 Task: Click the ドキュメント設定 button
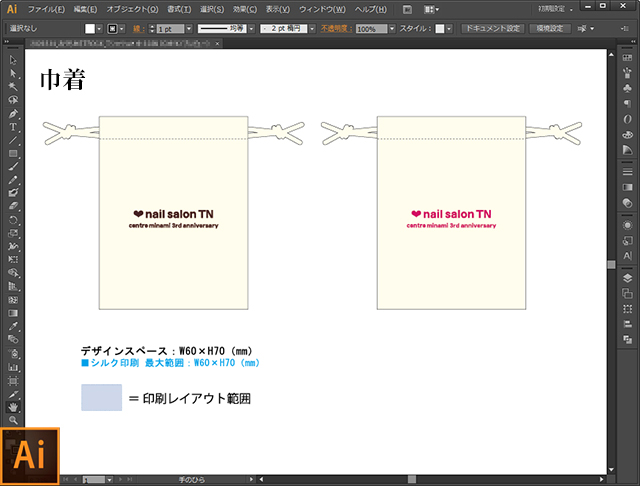pos(493,29)
